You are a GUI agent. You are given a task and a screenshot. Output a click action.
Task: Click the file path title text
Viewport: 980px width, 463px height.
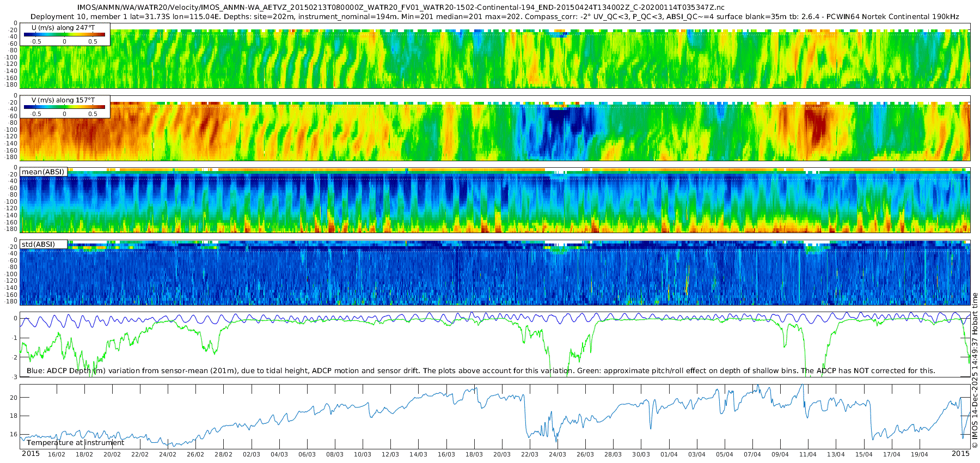click(x=401, y=7)
